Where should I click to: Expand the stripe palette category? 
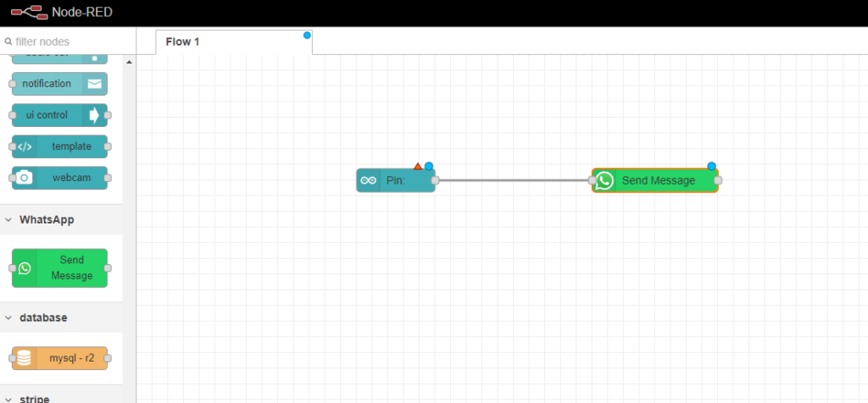click(8, 398)
